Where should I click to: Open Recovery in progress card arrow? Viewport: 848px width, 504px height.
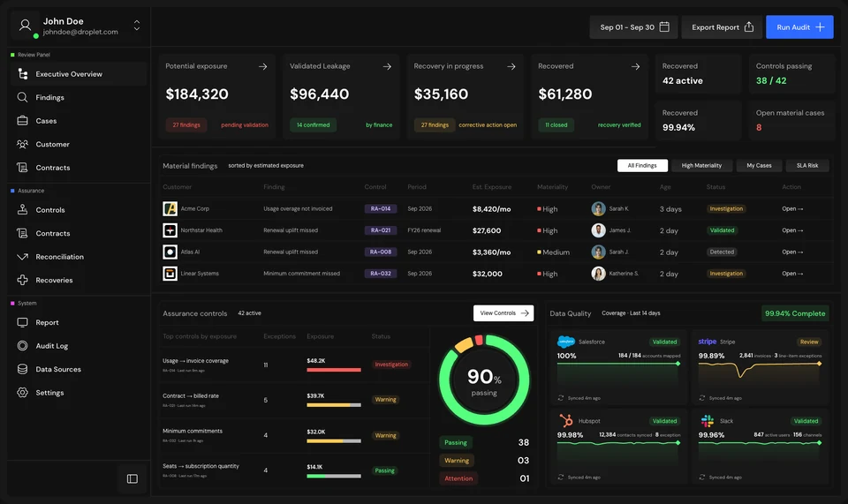point(511,66)
